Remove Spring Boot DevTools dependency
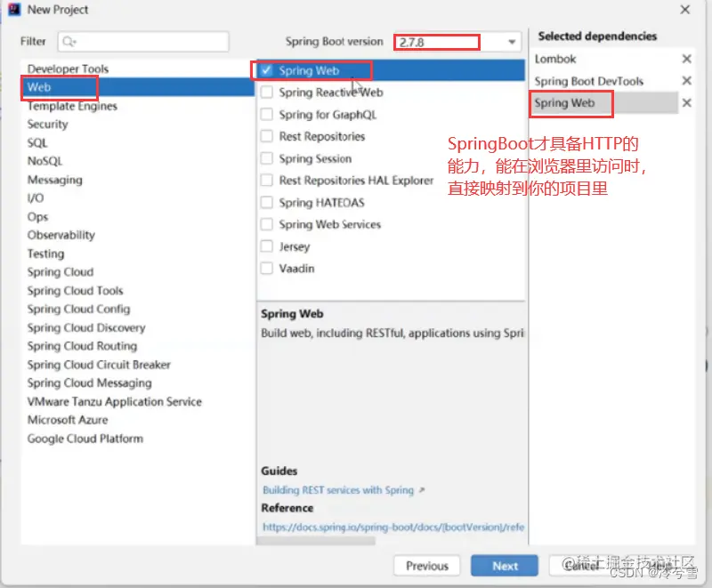The image size is (712, 588). tap(686, 81)
